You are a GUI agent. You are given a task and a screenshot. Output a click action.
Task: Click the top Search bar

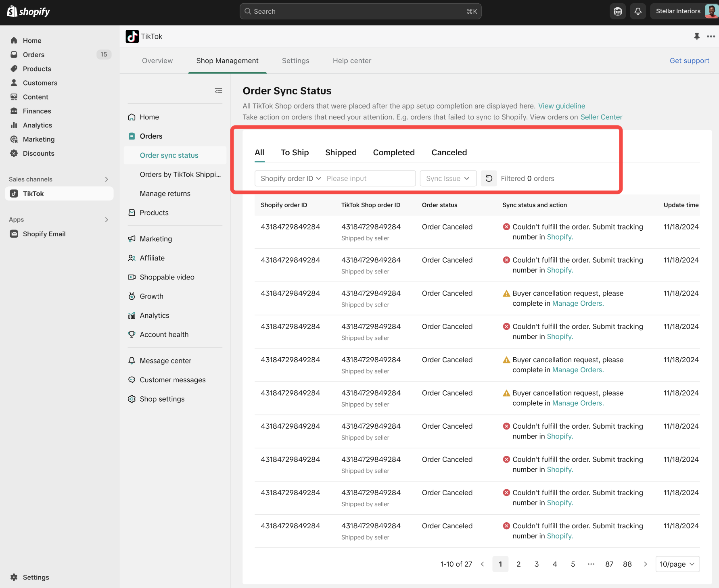[360, 11]
